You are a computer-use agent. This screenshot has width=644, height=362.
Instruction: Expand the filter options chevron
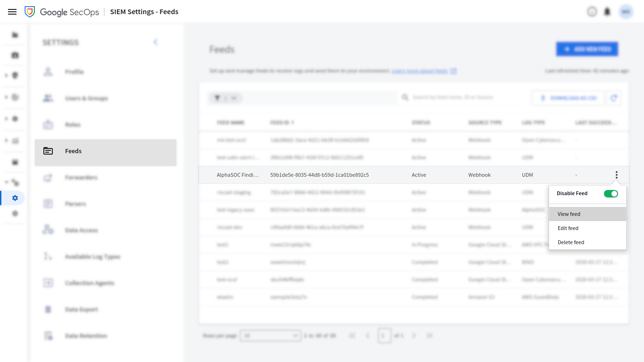234,98
